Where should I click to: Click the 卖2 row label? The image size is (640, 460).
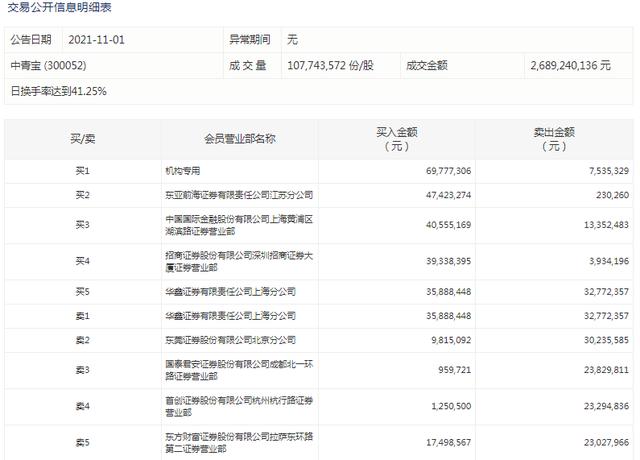82,340
